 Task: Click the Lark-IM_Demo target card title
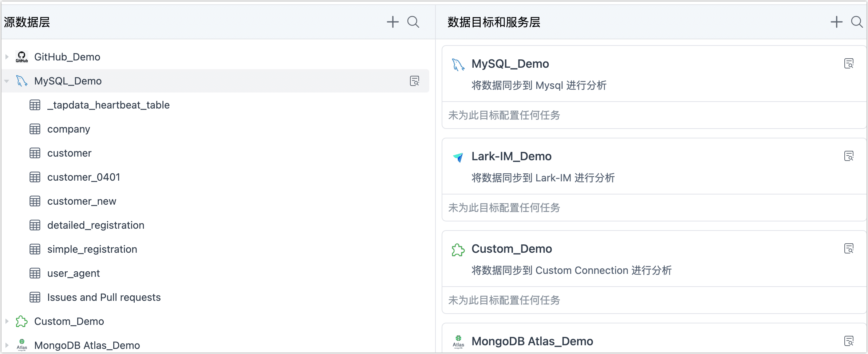pos(511,156)
